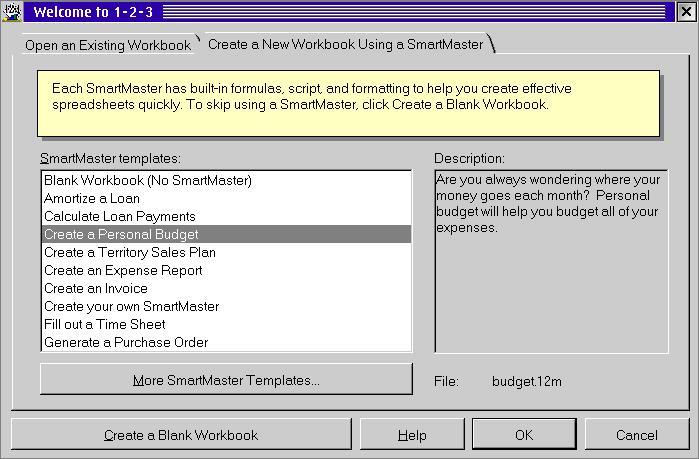Open Help for this dialog

pyautogui.click(x=412, y=434)
